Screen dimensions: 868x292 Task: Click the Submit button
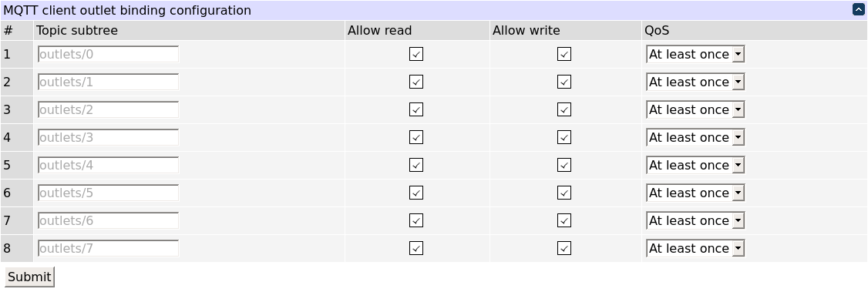click(x=29, y=277)
